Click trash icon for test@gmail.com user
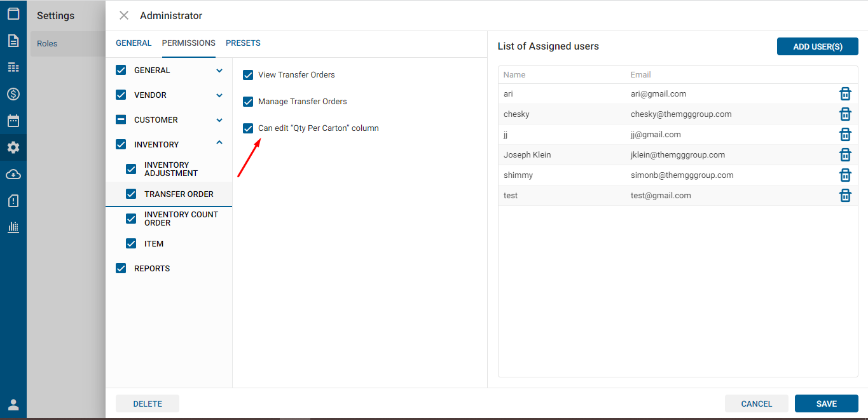The width and height of the screenshot is (868, 420). [x=845, y=196]
